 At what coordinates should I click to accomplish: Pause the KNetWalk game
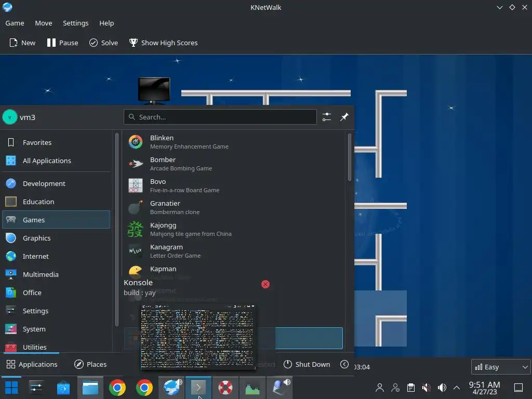(62, 43)
